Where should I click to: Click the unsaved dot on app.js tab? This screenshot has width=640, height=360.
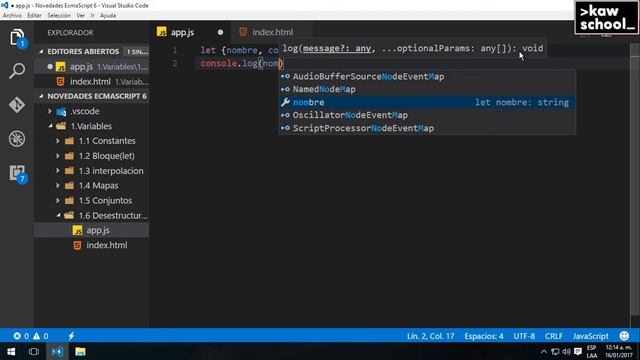click(x=220, y=32)
